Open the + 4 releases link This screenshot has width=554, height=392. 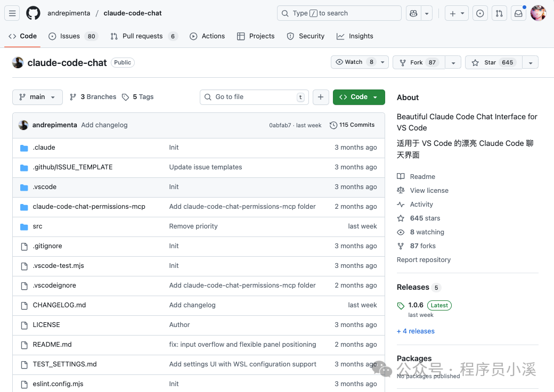tap(415, 331)
